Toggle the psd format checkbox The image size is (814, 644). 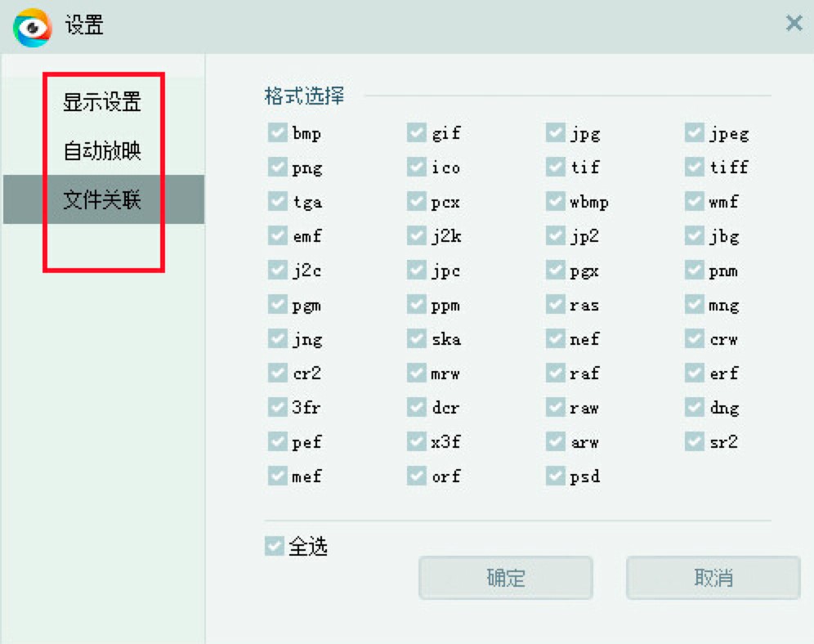point(557,476)
